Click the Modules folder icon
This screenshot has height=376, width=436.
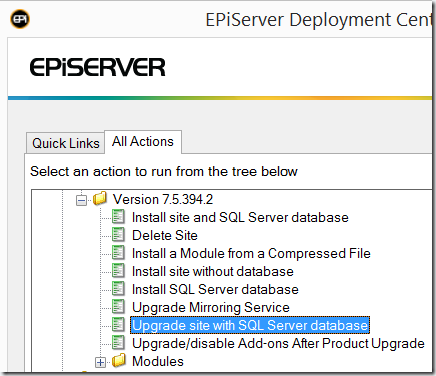point(119,360)
